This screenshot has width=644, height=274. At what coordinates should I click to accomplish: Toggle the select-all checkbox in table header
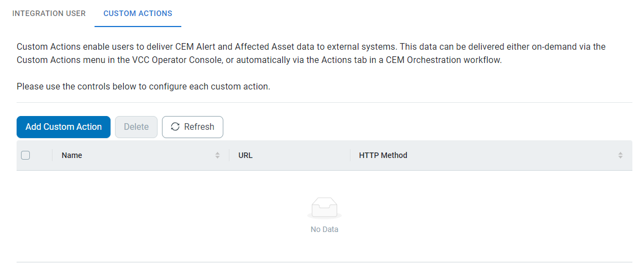(x=25, y=155)
